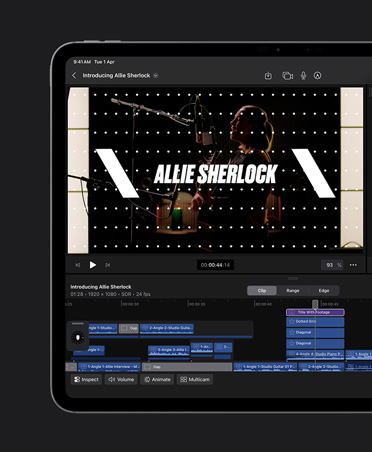Image resolution: width=372 pixels, height=452 pixels.
Task: Open the 93% viewer zoom dropdown
Action: 332,265
